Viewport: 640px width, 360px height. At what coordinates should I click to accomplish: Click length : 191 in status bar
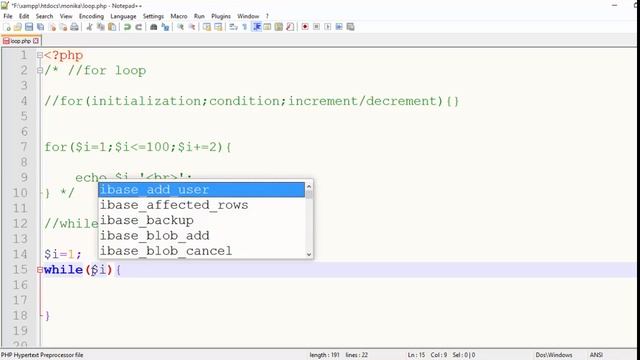[324, 355]
